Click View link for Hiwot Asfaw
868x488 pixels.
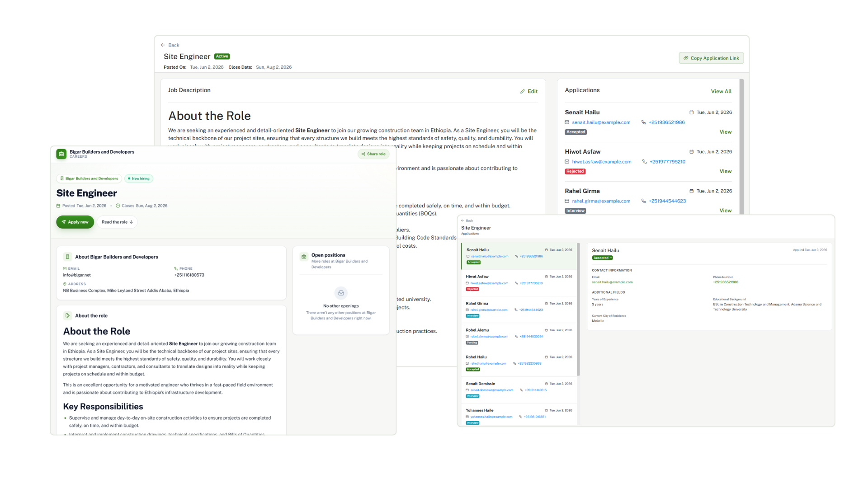[726, 171]
